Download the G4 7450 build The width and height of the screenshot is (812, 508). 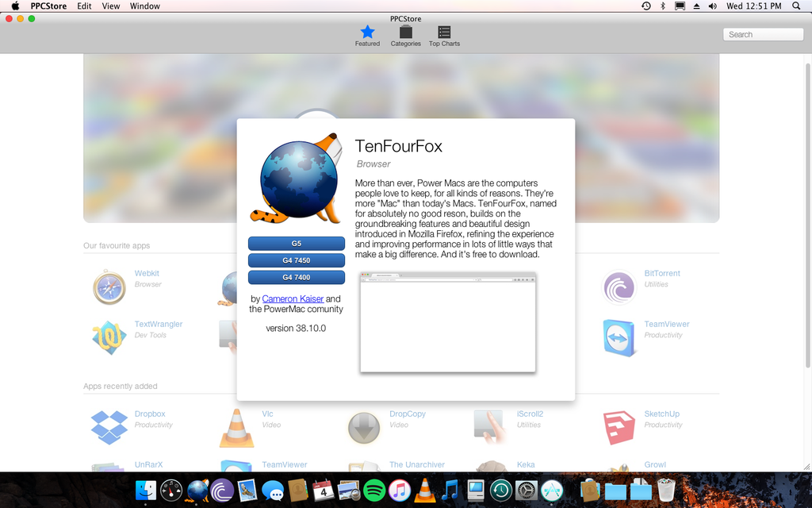[x=297, y=260]
